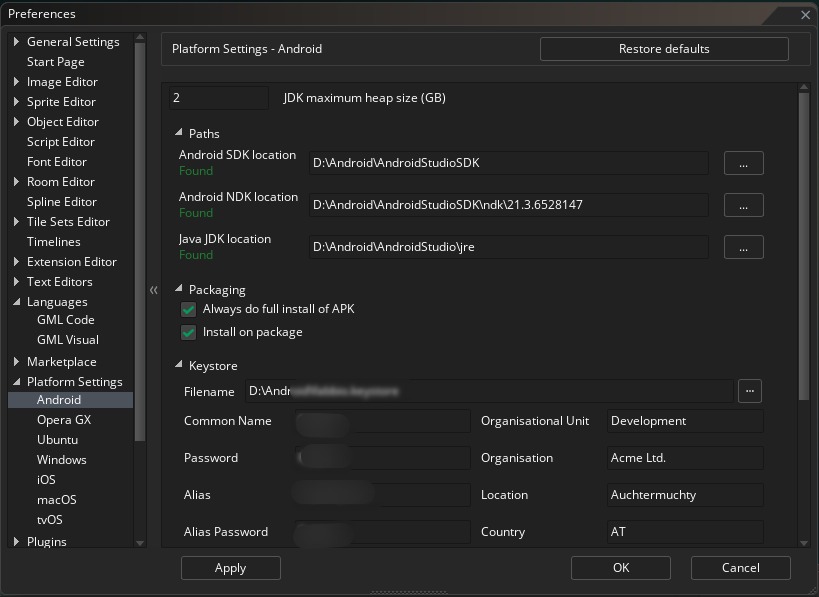Viewport: 819px width, 597px height.
Task: Browse for Android NDK location
Action: coord(743,205)
